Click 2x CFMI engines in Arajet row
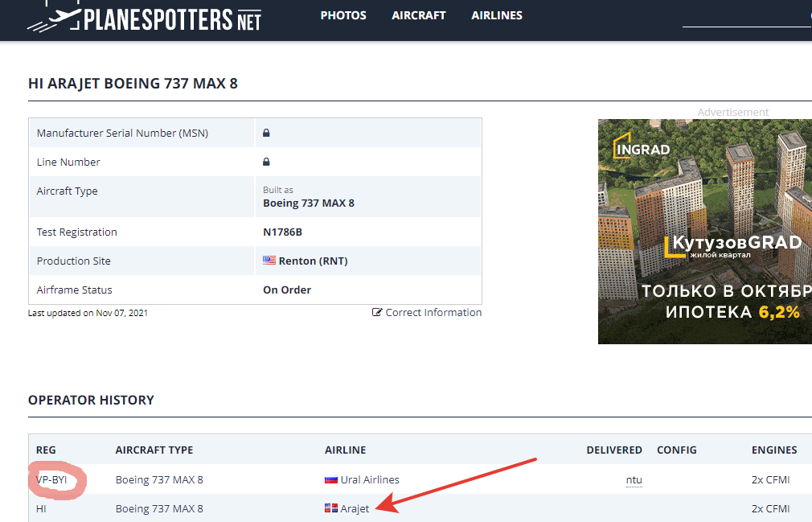The image size is (812, 522). click(x=770, y=508)
